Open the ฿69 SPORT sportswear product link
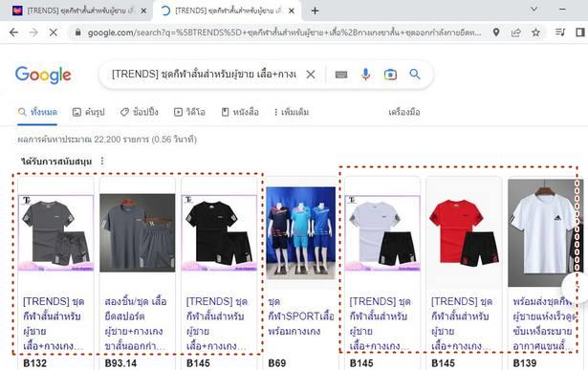 click(301, 316)
